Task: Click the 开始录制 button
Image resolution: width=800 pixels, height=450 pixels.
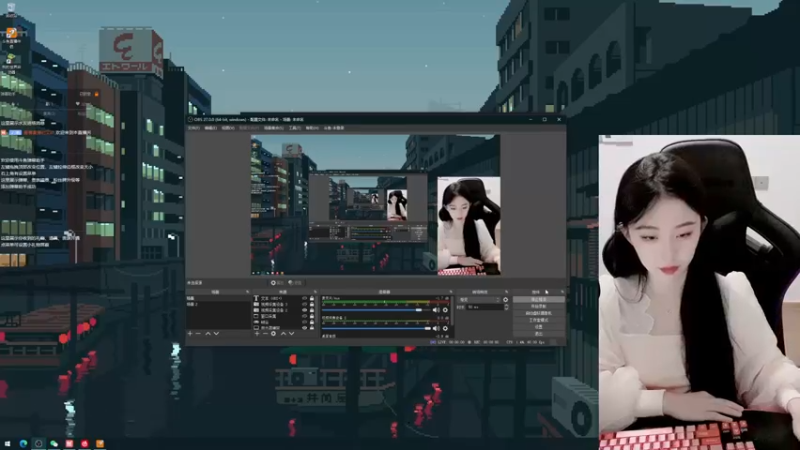Action: 538,306
